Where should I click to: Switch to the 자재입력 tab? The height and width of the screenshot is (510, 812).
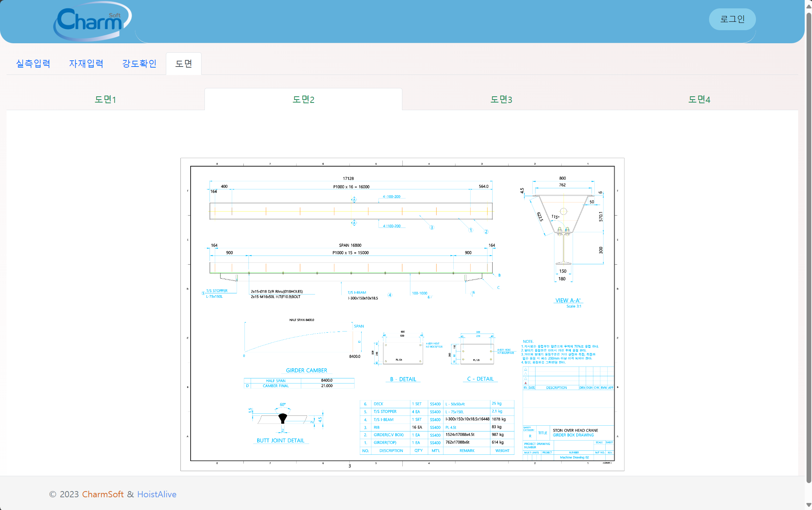coord(86,64)
